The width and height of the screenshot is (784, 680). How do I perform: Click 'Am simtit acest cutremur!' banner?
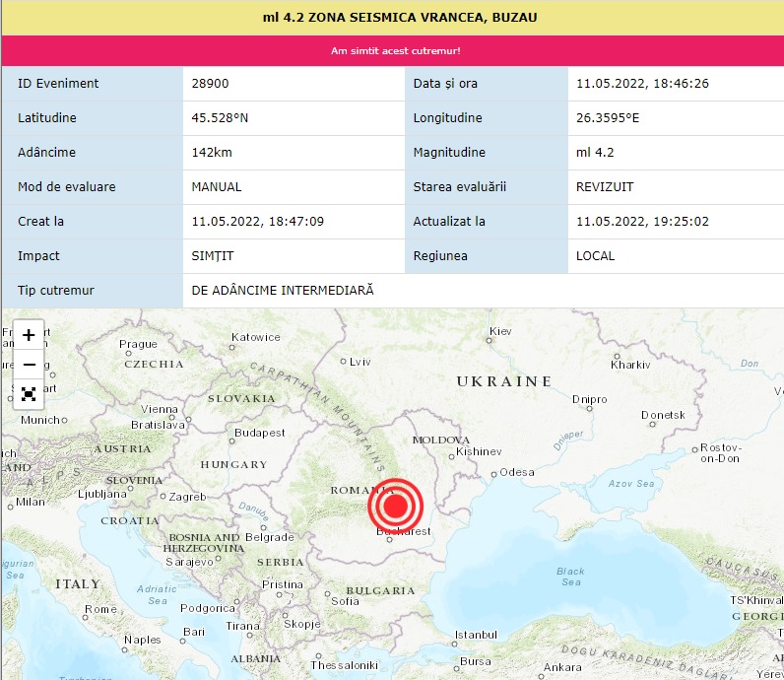pyautogui.click(x=396, y=50)
